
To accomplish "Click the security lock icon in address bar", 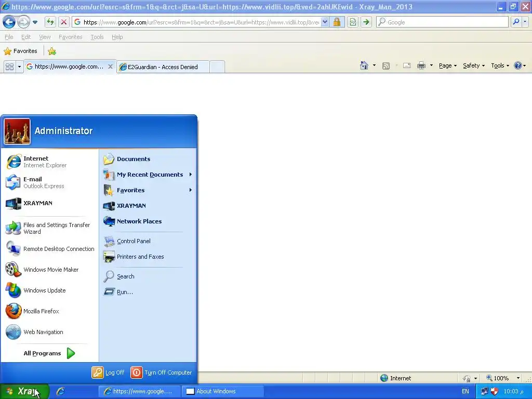I will [x=337, y=22].
